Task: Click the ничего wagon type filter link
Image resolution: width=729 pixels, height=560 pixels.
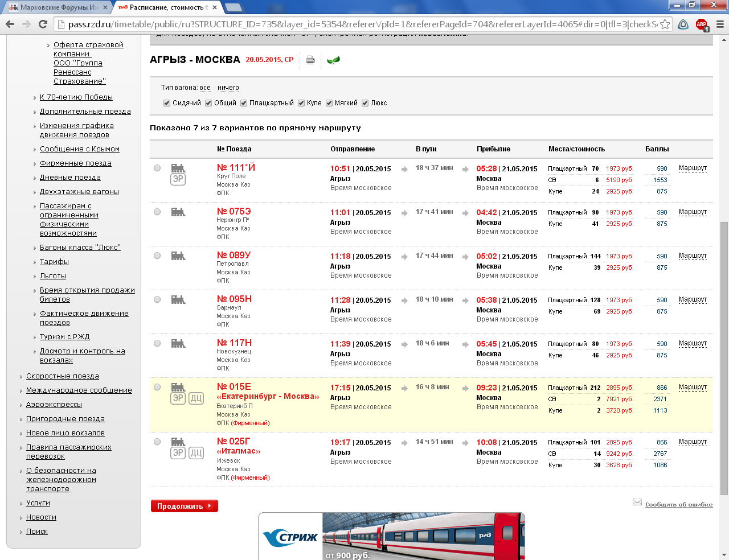Action: [228, 88]
